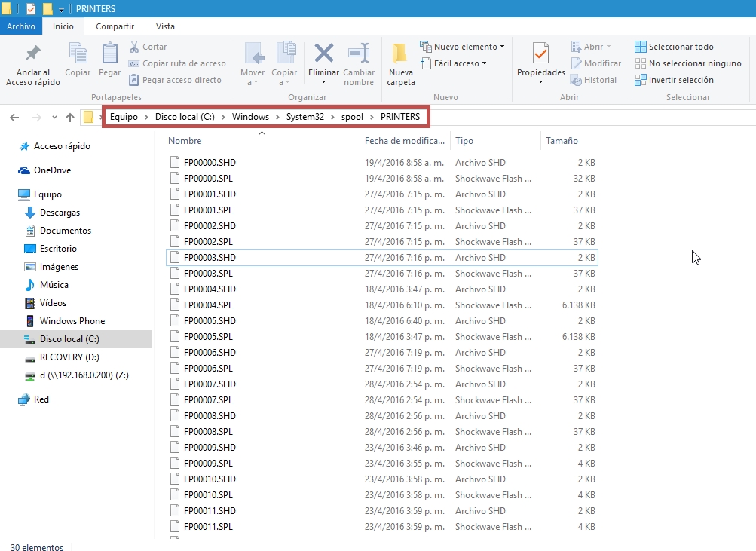This screenshot has width=756, height=551.
Task: Click Pegar acceso directo
Action: coord(175,80)
